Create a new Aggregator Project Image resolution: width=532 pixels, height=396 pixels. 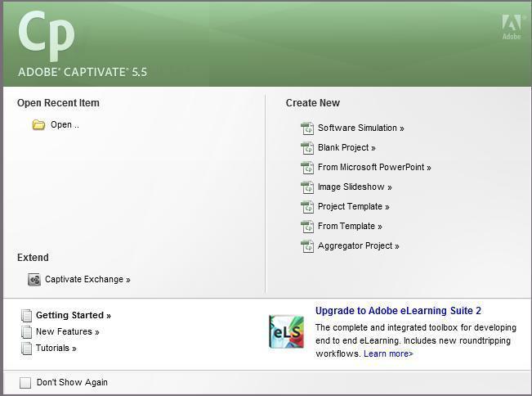[x=359, y=246]
